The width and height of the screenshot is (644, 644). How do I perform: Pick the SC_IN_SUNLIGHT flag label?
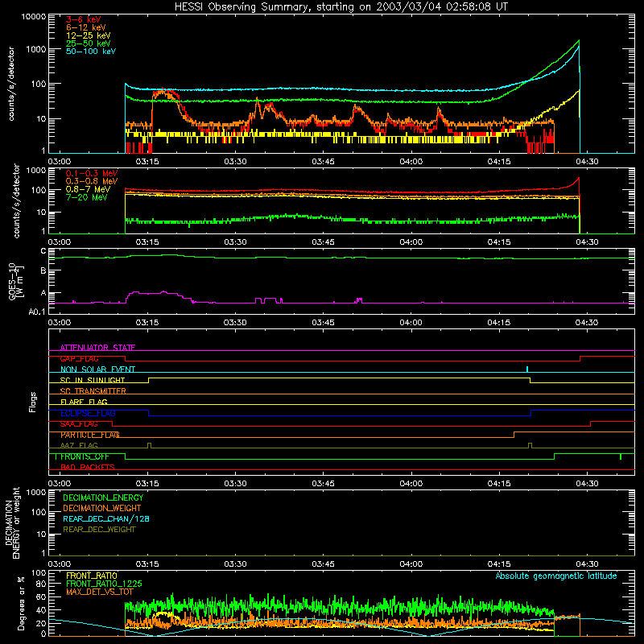(x=93, y=380)
